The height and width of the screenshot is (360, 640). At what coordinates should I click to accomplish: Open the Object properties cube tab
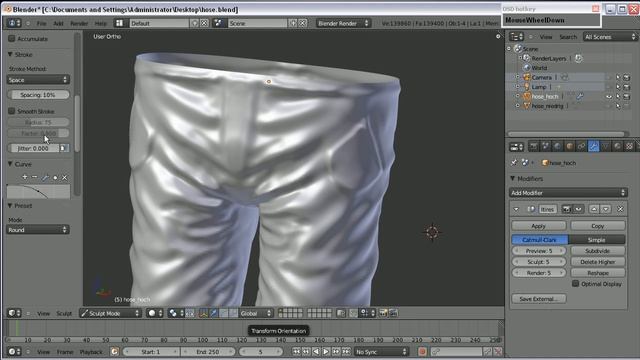pos(569,146)
